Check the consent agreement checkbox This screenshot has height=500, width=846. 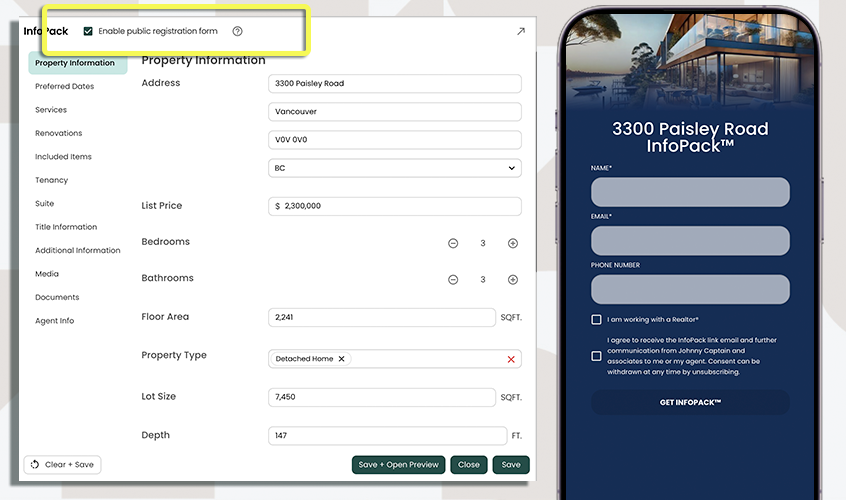596,356
